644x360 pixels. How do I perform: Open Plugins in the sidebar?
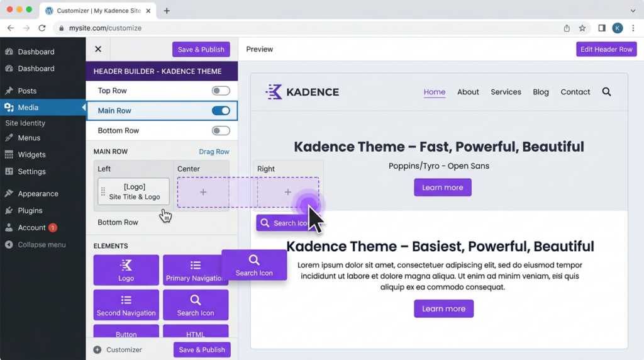point(30,210)
